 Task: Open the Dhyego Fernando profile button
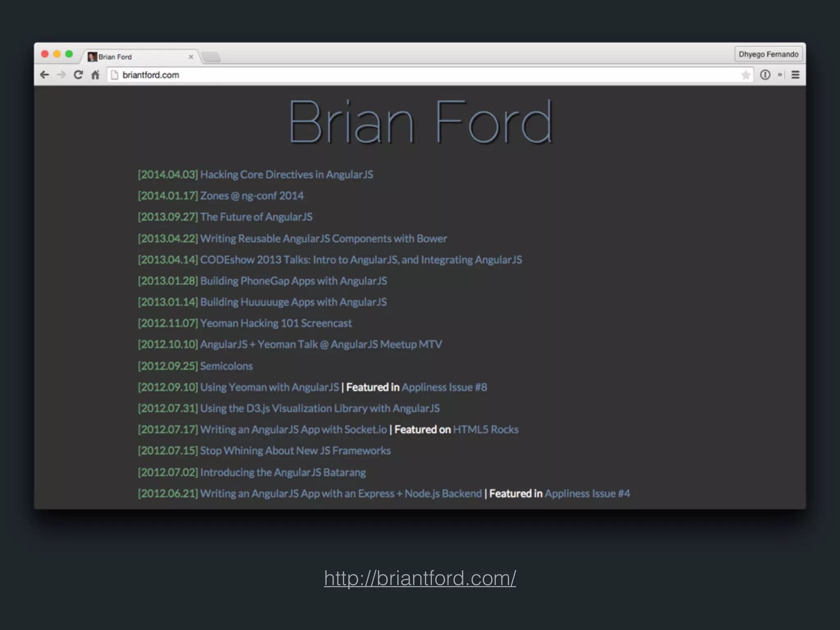pyautogui.click(x=768, y=54)
